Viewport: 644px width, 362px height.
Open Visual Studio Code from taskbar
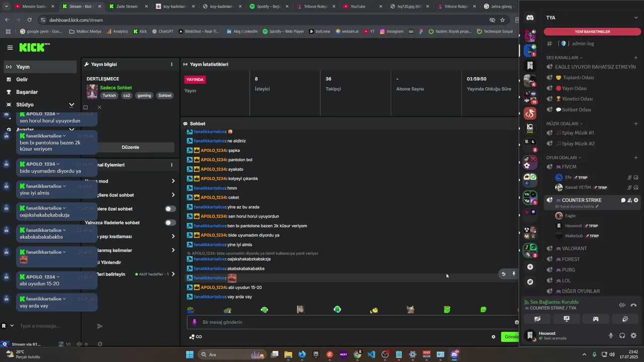click(371, 354)
